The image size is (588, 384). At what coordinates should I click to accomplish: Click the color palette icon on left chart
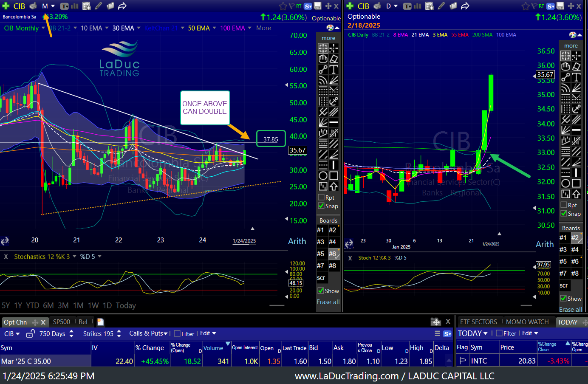coord(330,28)
